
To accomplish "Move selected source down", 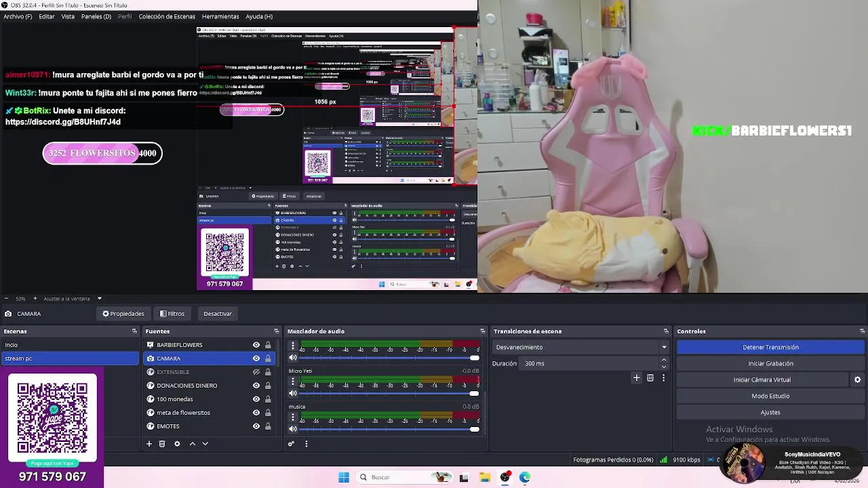I will pyautogui.click(x=205, y=444).
